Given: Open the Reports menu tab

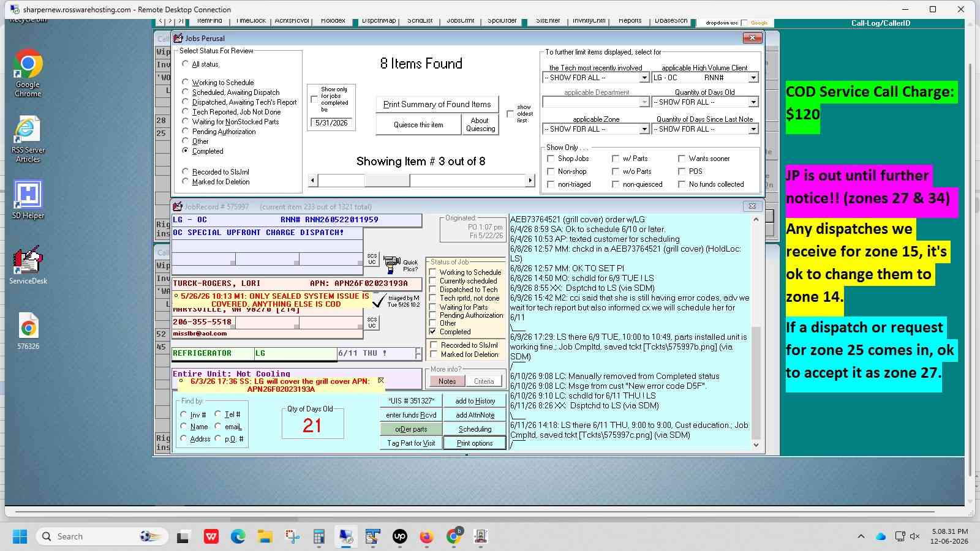Looking at the screenshot, I should [630, 21].
